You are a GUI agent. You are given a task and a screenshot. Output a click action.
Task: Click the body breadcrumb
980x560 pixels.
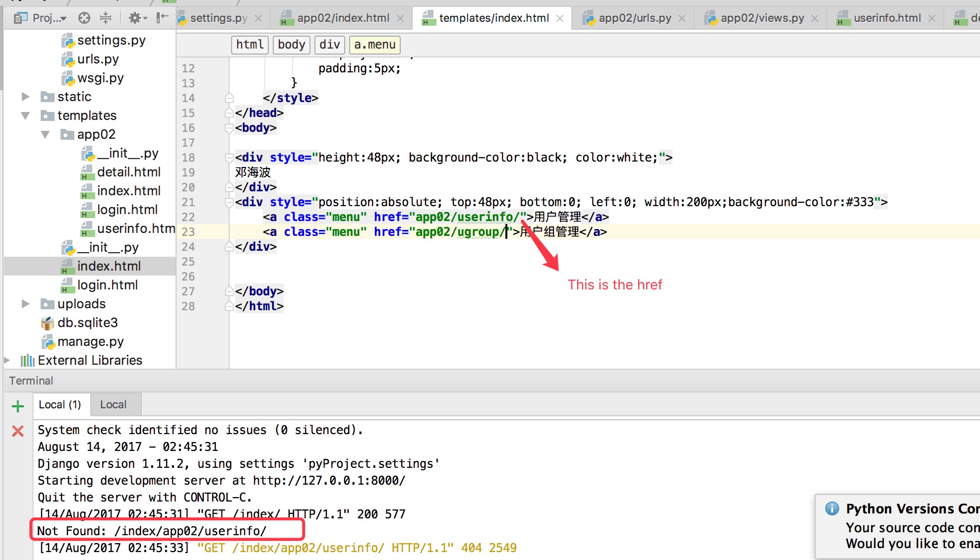pyautogui.click(x=291, y=45)
